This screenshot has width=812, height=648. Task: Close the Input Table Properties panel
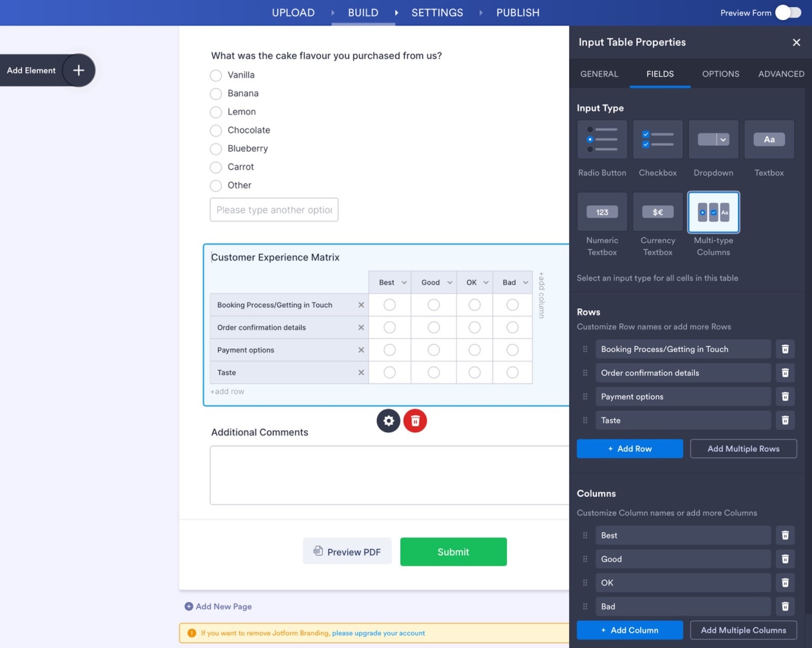pyautogui.click(x=796, y=42)
